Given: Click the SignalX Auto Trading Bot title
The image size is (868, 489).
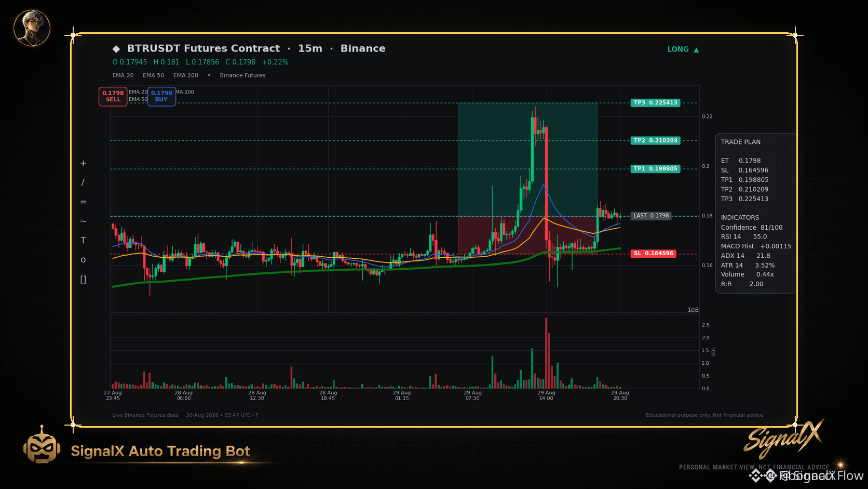Looking at the screenshot, I should click(160, 451).
